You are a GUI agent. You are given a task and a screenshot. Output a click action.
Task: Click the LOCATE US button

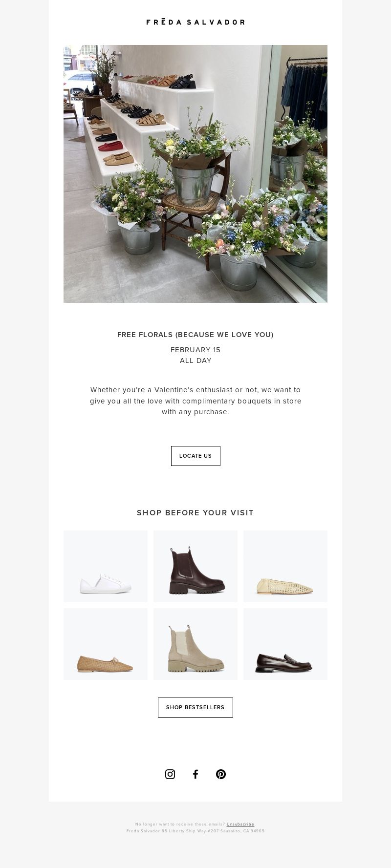click(195, 456)
